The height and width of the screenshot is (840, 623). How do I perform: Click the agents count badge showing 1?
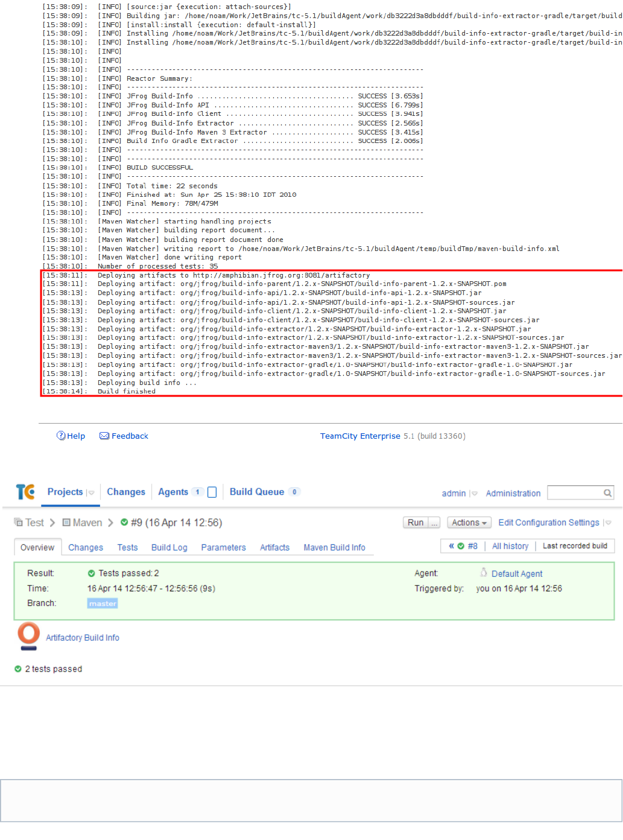coord(197,492)
